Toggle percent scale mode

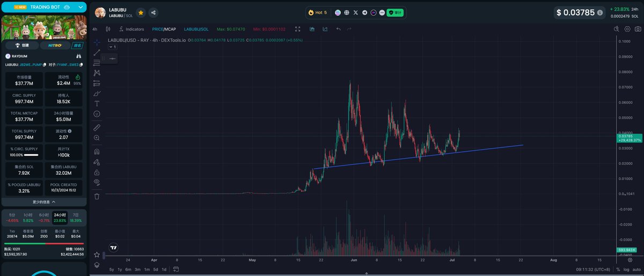pos(618,269)
